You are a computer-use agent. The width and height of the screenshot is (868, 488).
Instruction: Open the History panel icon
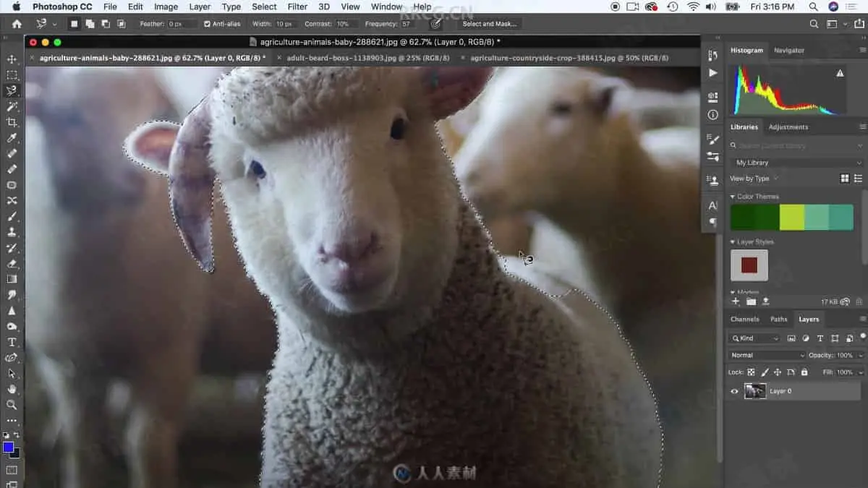713,56
